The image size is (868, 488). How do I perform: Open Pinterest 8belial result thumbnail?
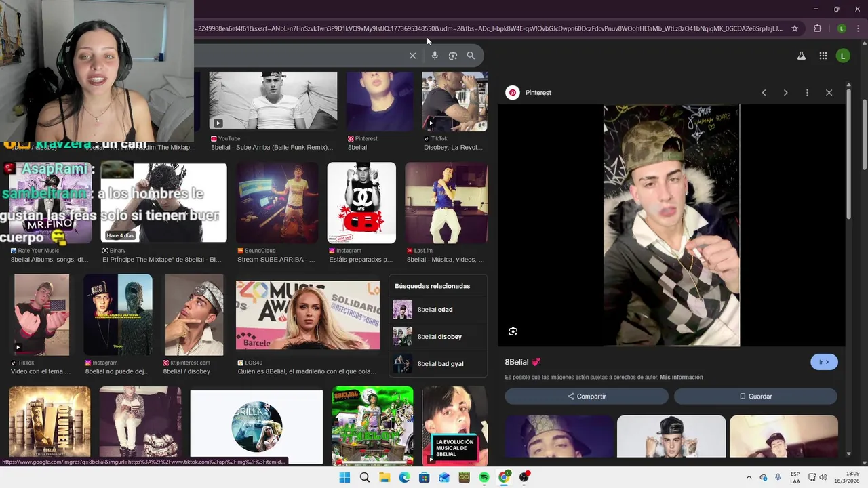(380, 101)
